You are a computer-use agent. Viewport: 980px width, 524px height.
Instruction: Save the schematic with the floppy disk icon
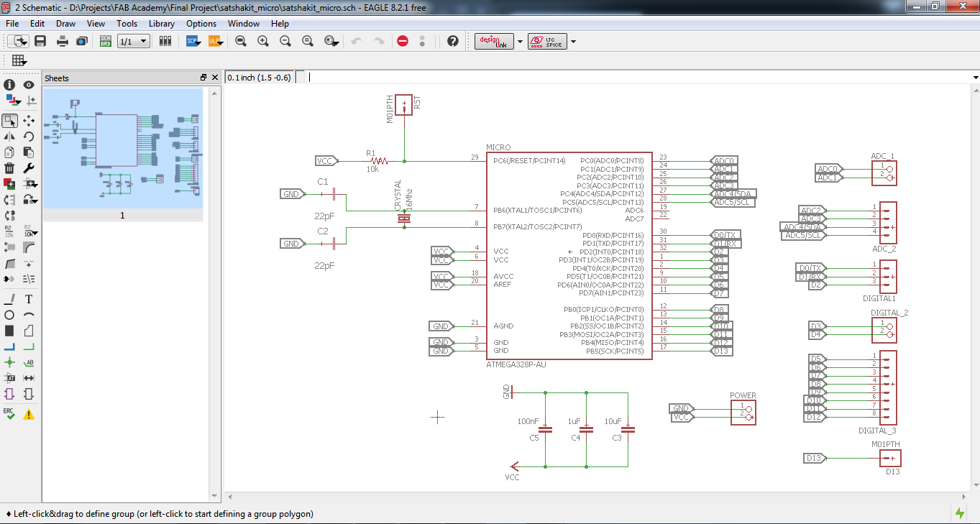[40, 41]
